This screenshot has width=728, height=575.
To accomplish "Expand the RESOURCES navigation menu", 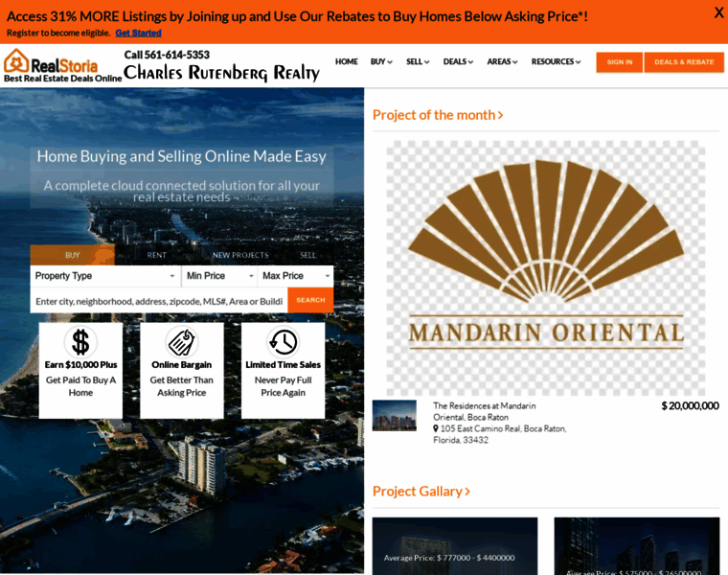I will [x=556, y=61].
